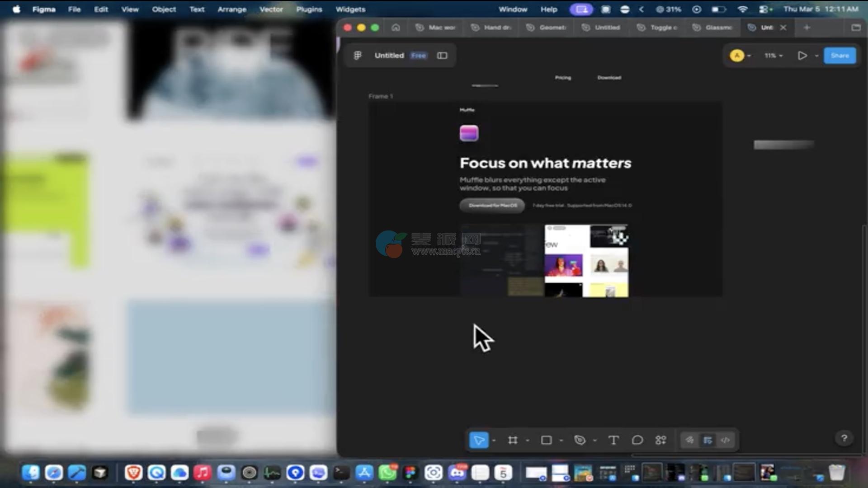The width and height of the screenshot is (868, 488).
Task: Expand the shape tools dropdown arrow
Action: point(561,441)
